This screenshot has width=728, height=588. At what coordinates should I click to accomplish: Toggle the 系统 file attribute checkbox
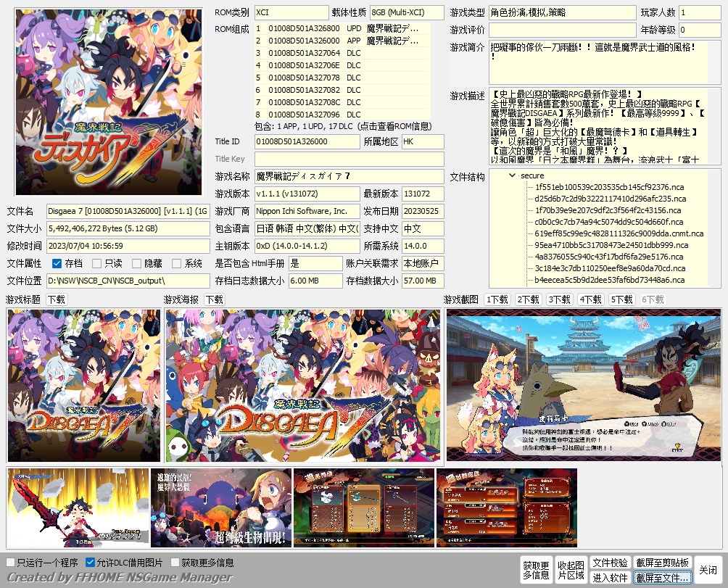[176, 264]
